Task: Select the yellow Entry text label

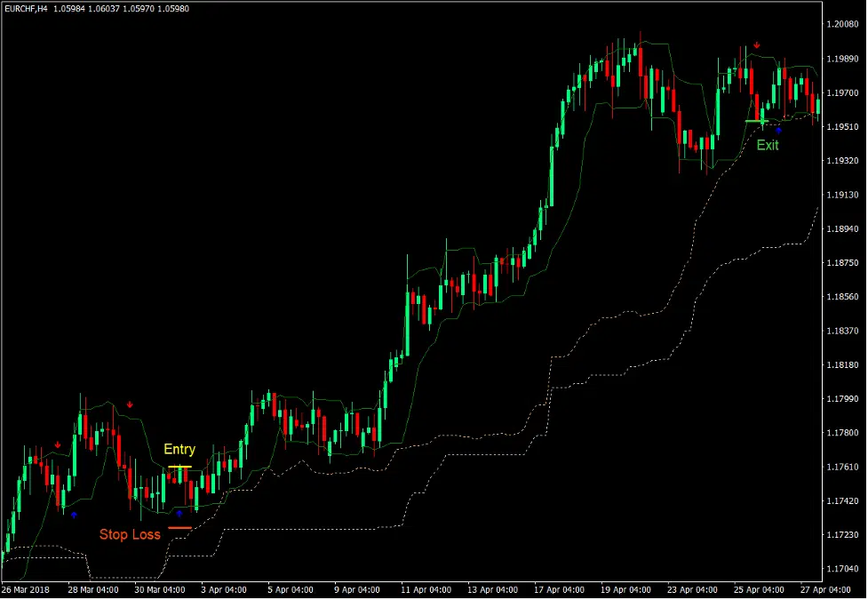Action: click(x=180, y=449)
